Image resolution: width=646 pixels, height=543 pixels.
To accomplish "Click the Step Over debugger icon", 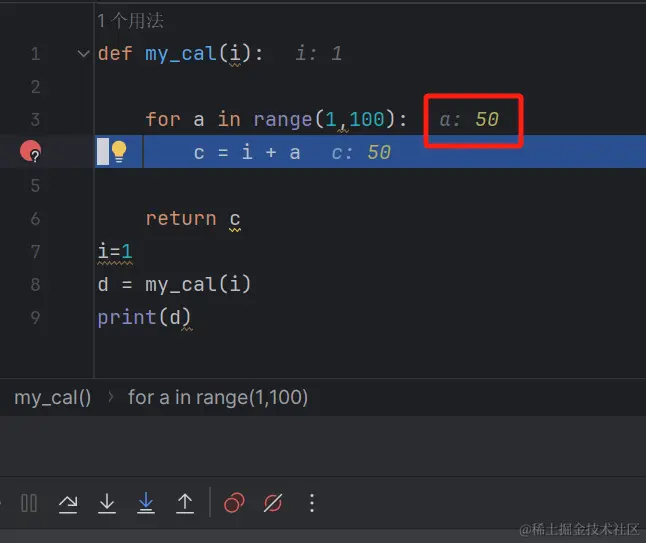I will pyautogui.click(x=68, y=503).
